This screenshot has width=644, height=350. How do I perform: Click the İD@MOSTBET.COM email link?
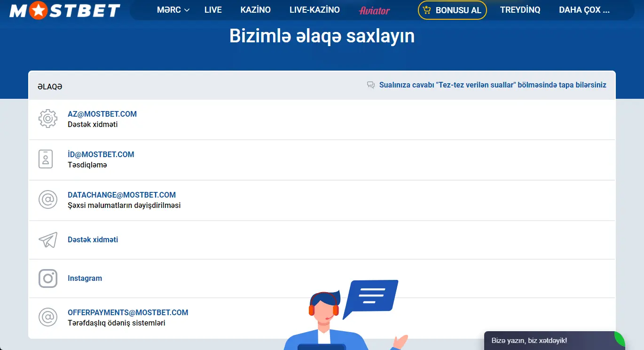pyautogui.click(x=101, y=154)
